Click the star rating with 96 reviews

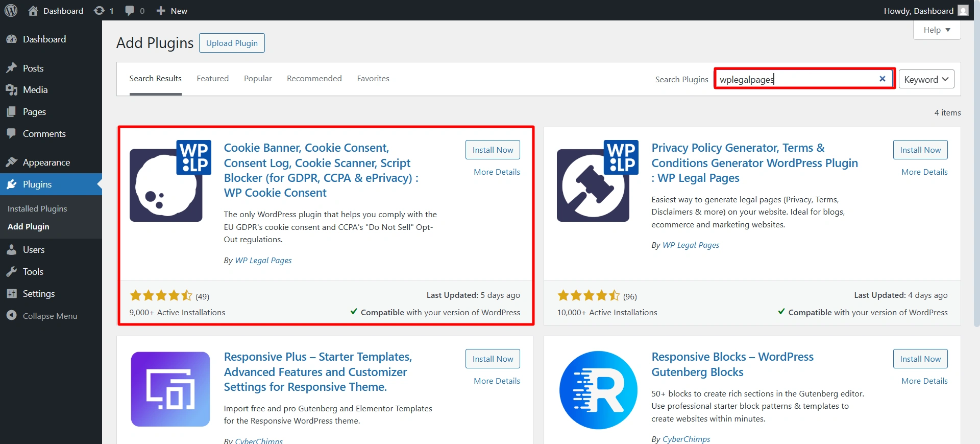(x=589, y=296)
